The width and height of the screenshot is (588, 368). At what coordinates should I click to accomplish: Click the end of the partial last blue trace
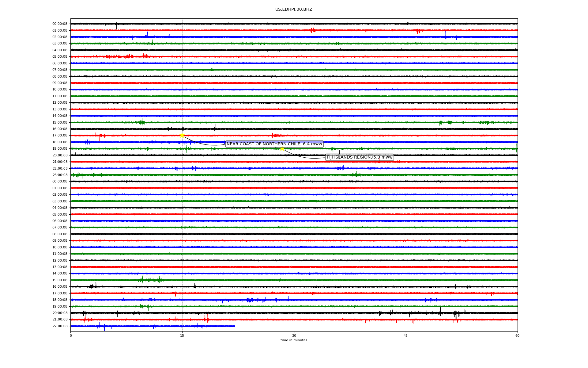pyautogui.click(x=235, y=326)
